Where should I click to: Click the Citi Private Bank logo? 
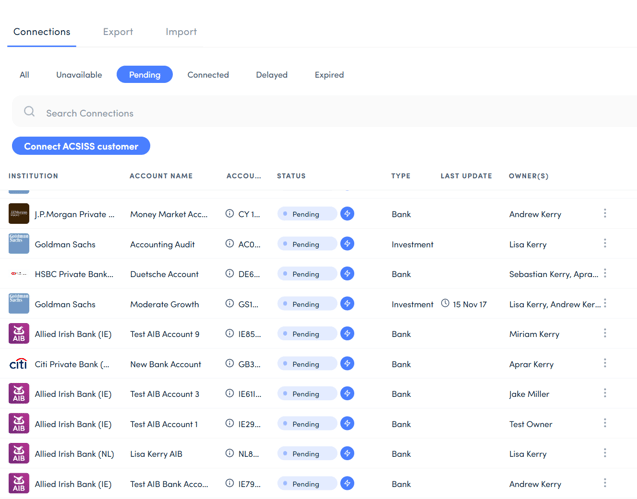pos(19,364)
